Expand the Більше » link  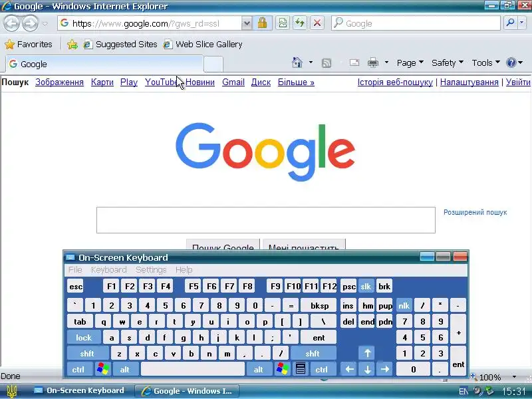click(296, 82)
